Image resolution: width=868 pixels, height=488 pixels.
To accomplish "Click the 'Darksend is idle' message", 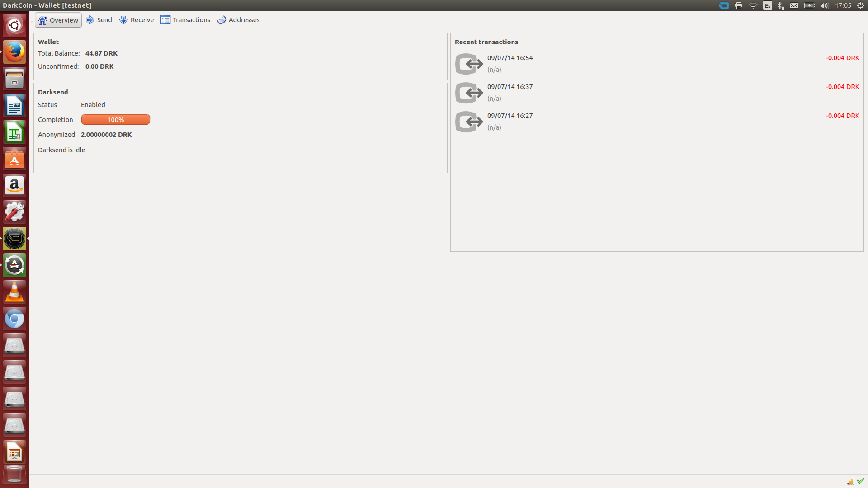I will pos(61,150).
